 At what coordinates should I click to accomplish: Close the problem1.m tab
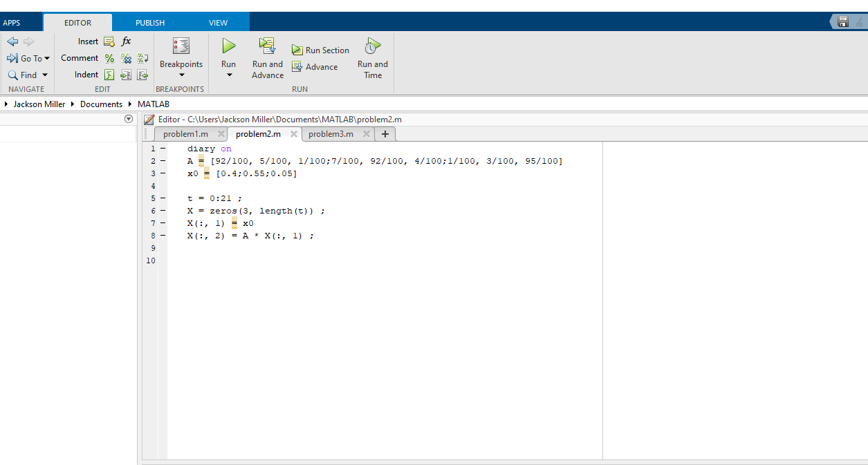click(221, 134)
